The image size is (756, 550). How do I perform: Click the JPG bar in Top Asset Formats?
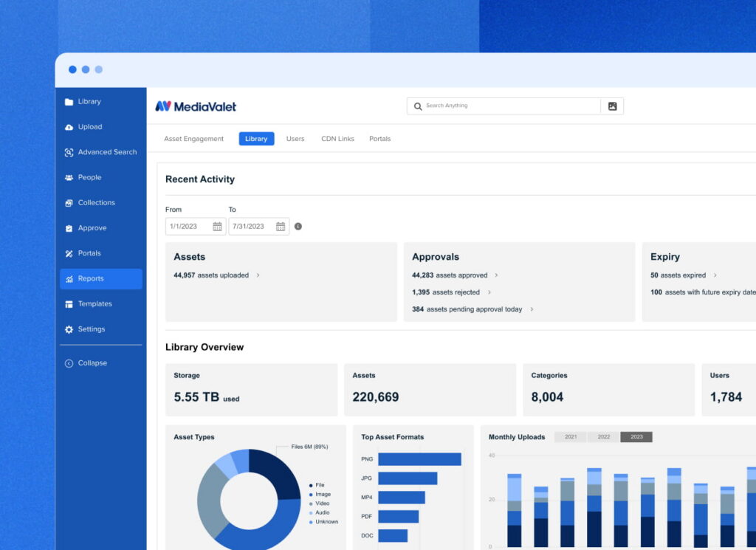coord(408,478)
